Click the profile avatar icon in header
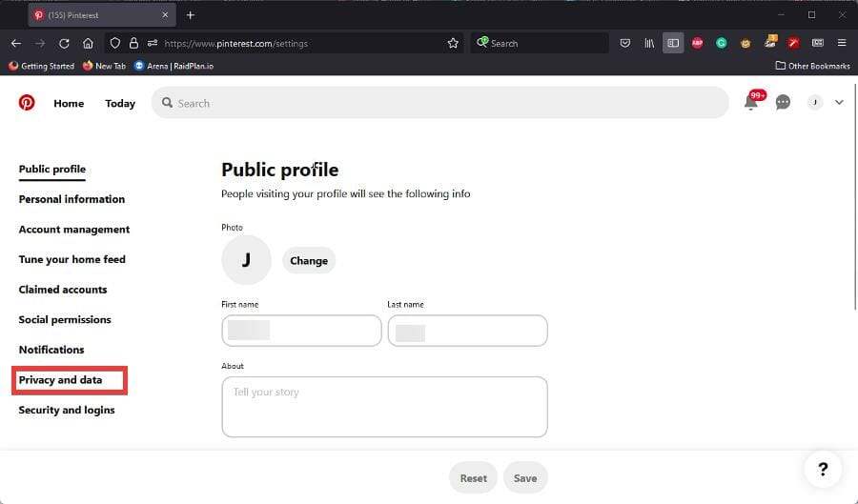 (x=815, y=103)
